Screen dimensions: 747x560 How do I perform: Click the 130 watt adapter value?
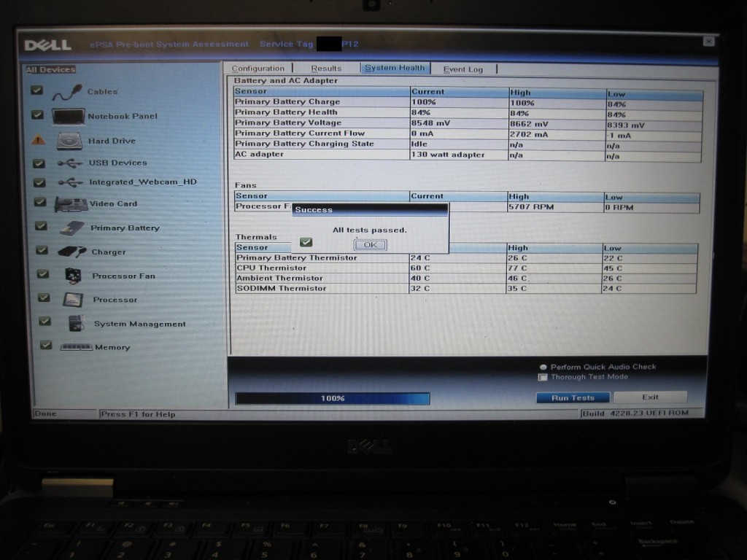[x=449, y=155]
